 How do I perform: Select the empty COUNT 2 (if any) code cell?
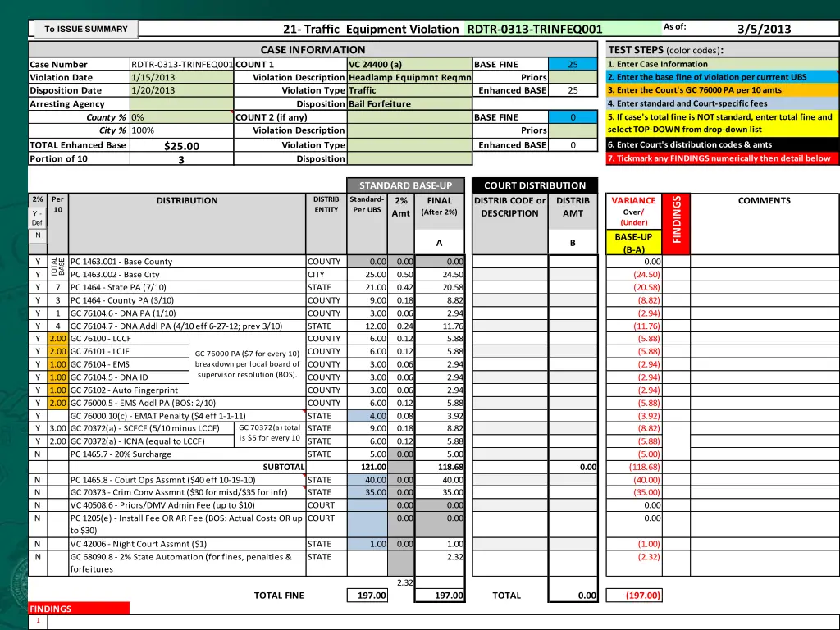pos(410,117)
